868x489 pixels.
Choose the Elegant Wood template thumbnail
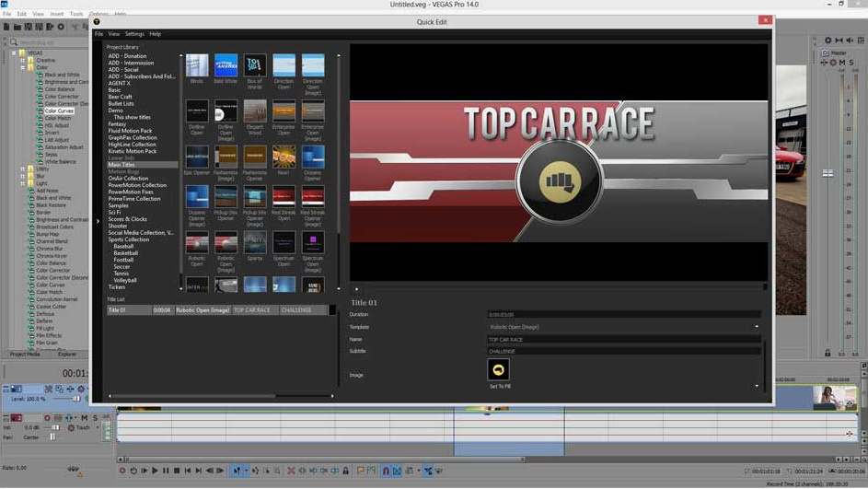pos(255,111)
